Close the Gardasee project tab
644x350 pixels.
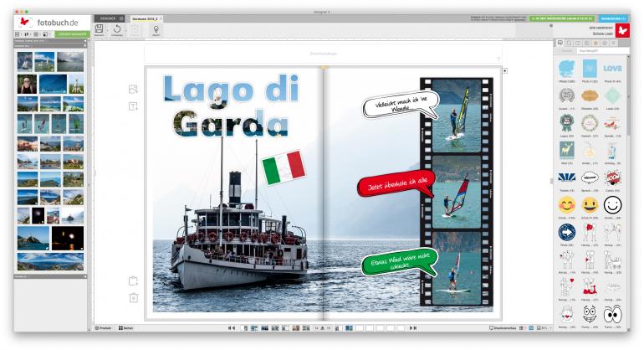(161, 19)
